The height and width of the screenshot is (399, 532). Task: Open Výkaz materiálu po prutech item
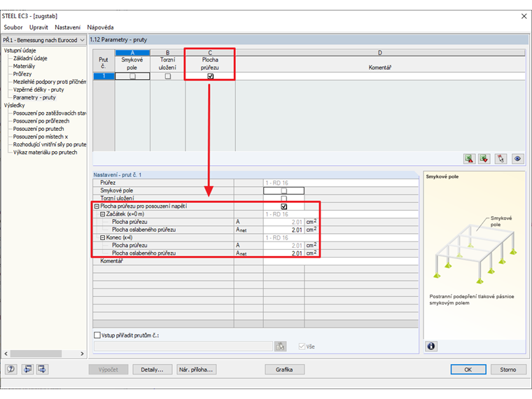tap(45, 153)
